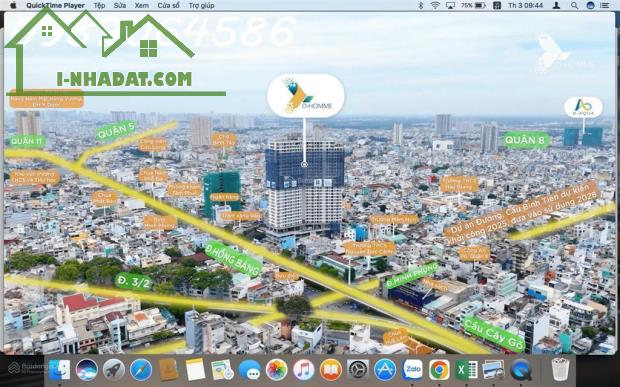Screen dimensions: 620x387
Task: Open Finder from the dock
Action: click(x=59, y=370)
